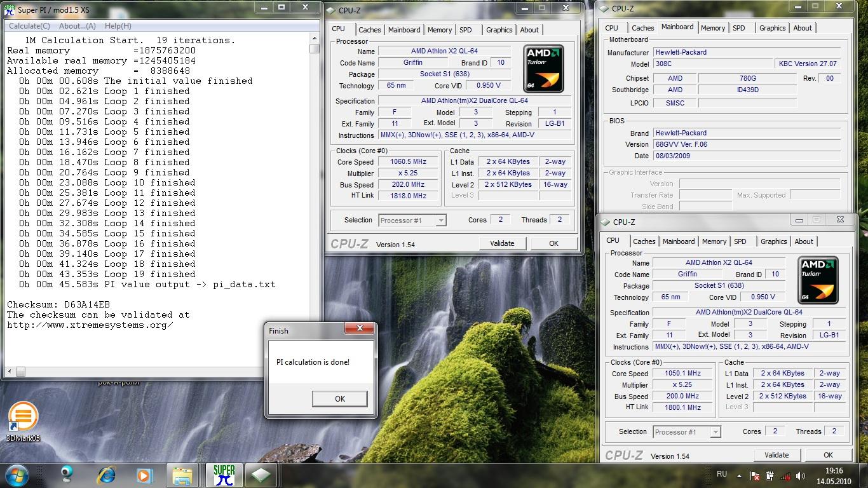Switch to CPU tab in Hewlett-Packard CPU-Z window
Screen dimensions: 868x488
[x=612, y=28]
